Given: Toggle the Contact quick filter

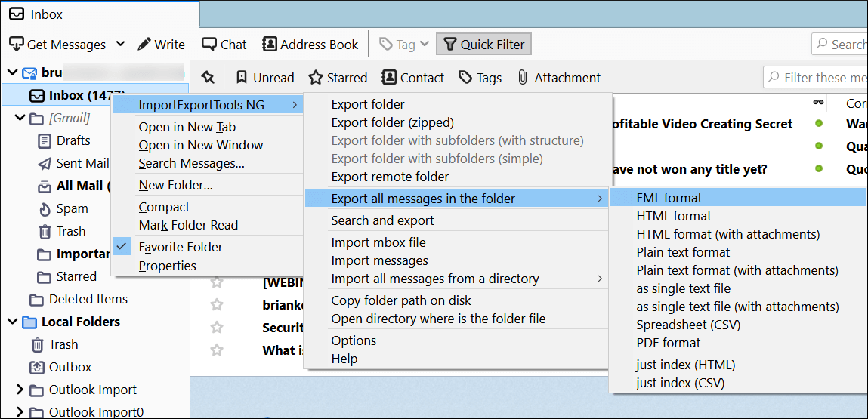Looking at the screenshot, I should pyautogui.click(x=413, y=78).
